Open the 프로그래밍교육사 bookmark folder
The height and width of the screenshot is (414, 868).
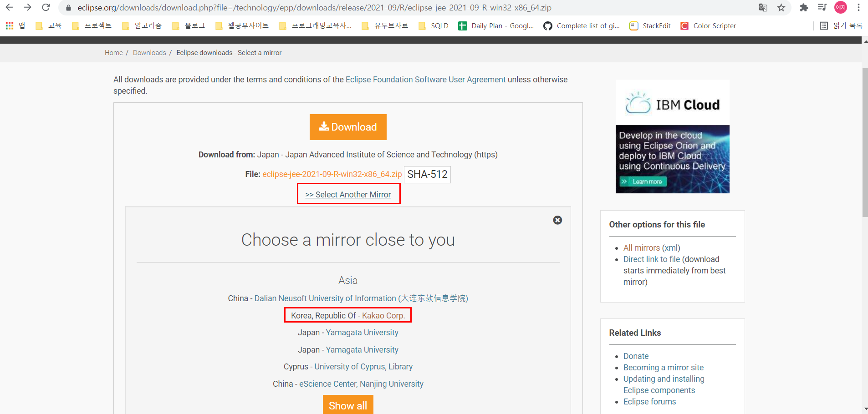tap(315, 25)
